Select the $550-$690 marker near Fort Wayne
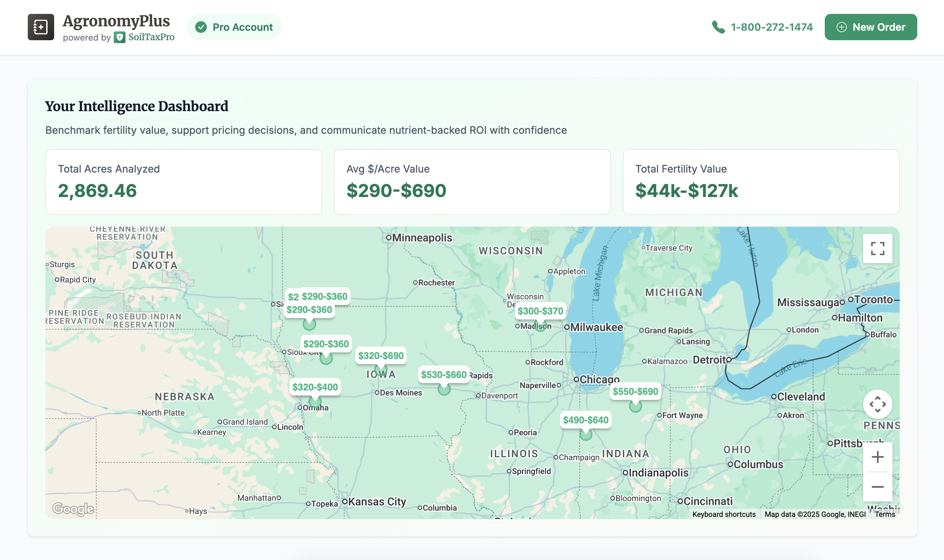944x560 pixels. [x=635, y=392]
